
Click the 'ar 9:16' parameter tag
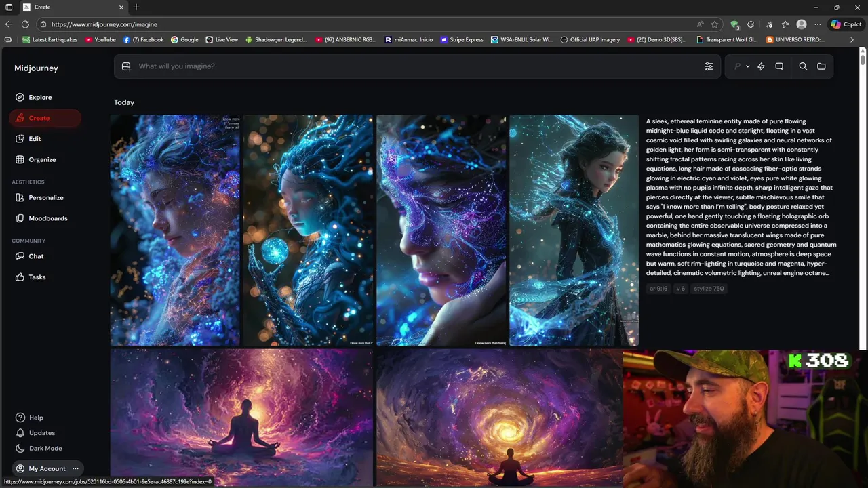click(658, 289)
